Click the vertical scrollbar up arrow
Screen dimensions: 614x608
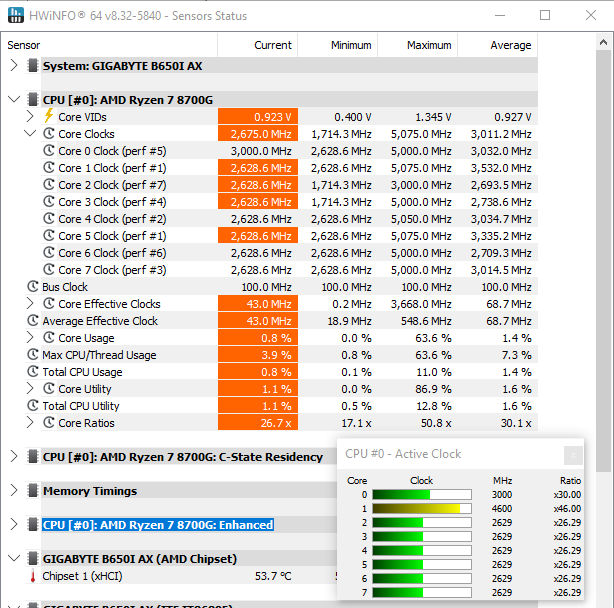coord(603,42)
